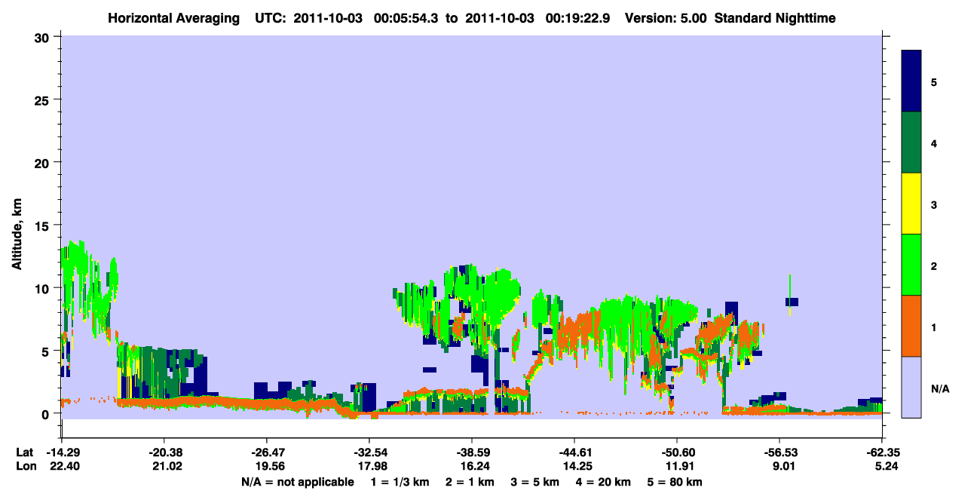Click the colorbar number label 4
Image resolution: width=980 pixels, height=503 pixels.
pyautogui.click(x=934, y=143)
